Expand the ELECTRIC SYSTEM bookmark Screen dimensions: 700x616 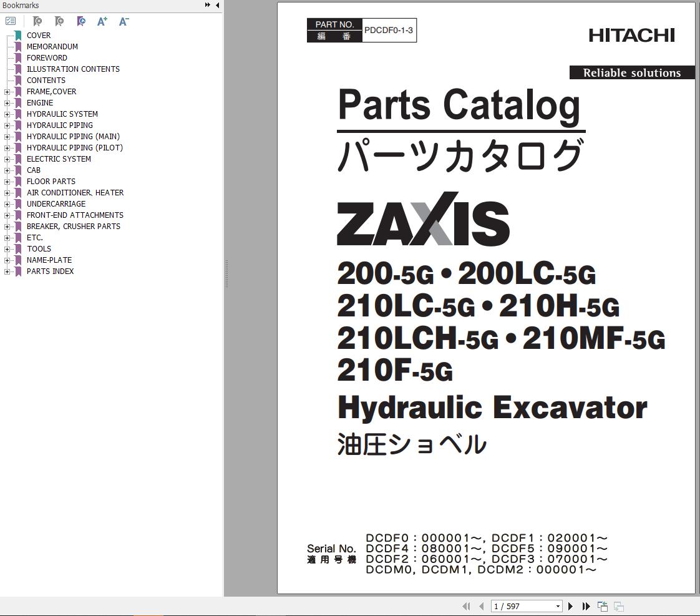7,159
